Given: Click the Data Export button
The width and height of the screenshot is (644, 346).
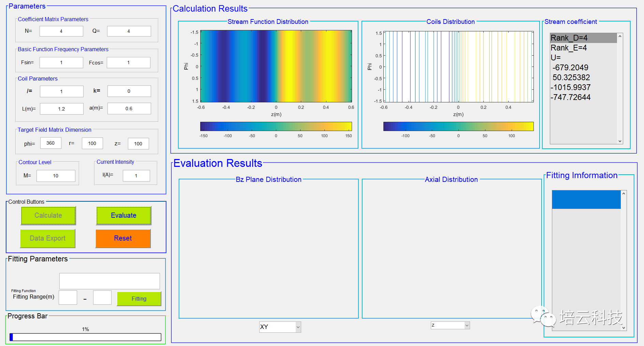Looking at the screenshot, I should [48, 239].
